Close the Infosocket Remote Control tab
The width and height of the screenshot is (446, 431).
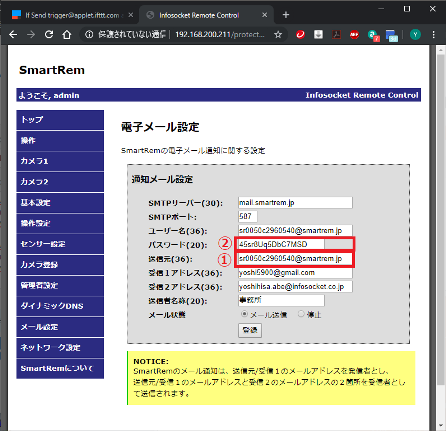(264, 15)
